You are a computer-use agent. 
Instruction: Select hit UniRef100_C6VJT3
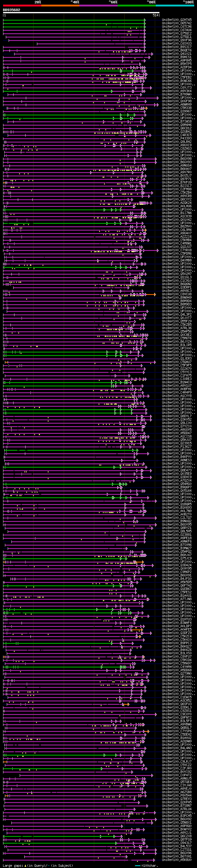click(177, 88)
